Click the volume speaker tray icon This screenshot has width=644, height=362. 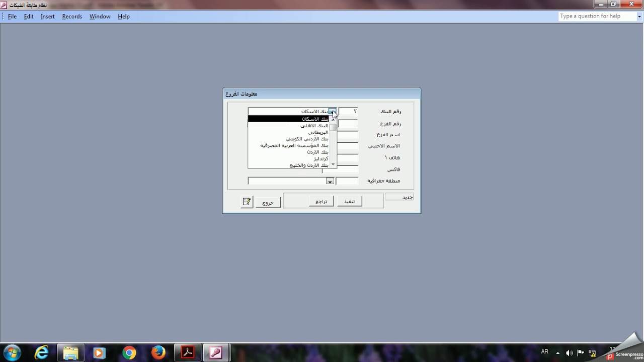569,353
